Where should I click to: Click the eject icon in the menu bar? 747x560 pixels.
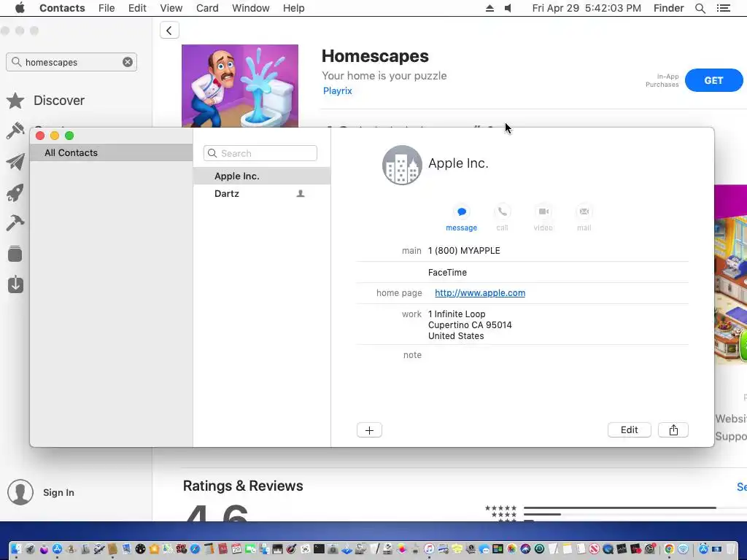click(489, 8)
